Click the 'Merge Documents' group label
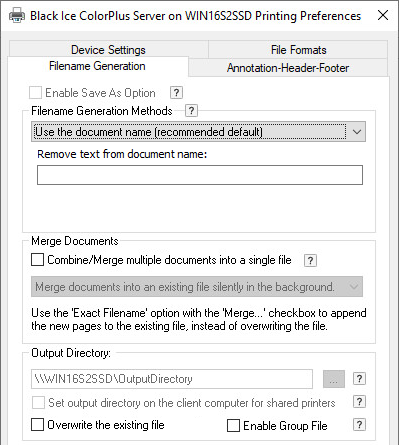This screenshot has height=445, width=399. click(75, 241)
